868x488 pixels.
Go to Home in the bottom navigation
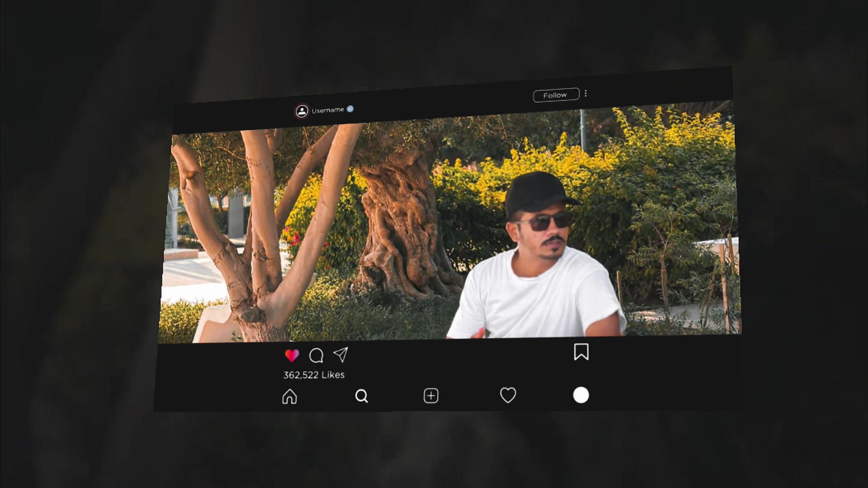coord(289,396)
